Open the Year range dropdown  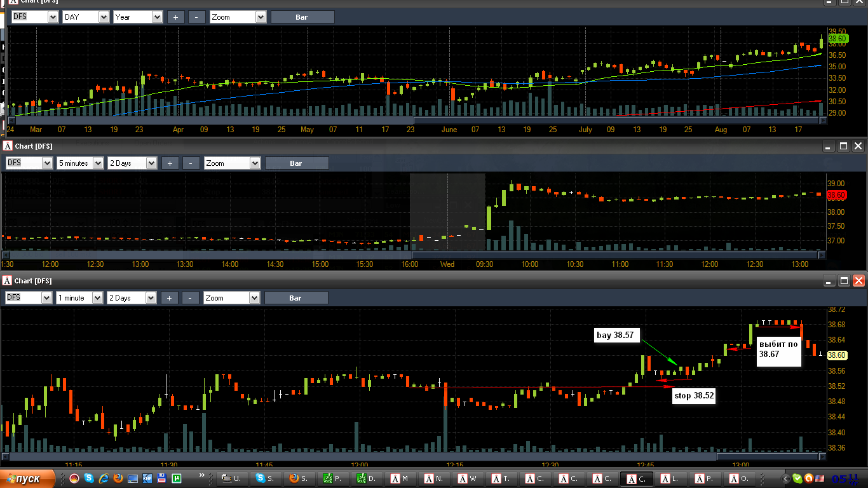(138, 17)
